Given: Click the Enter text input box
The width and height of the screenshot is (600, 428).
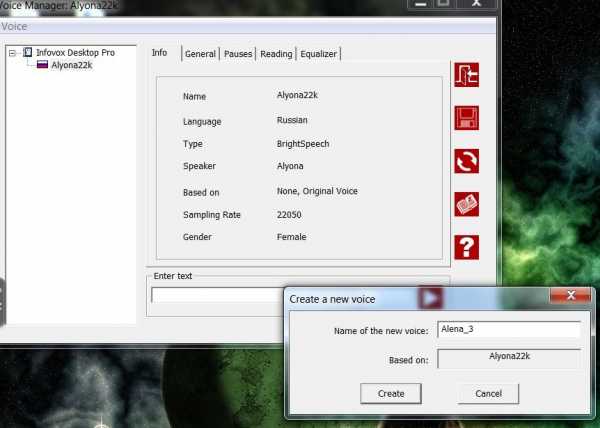Looking at the screenshot, I should 215,295.
